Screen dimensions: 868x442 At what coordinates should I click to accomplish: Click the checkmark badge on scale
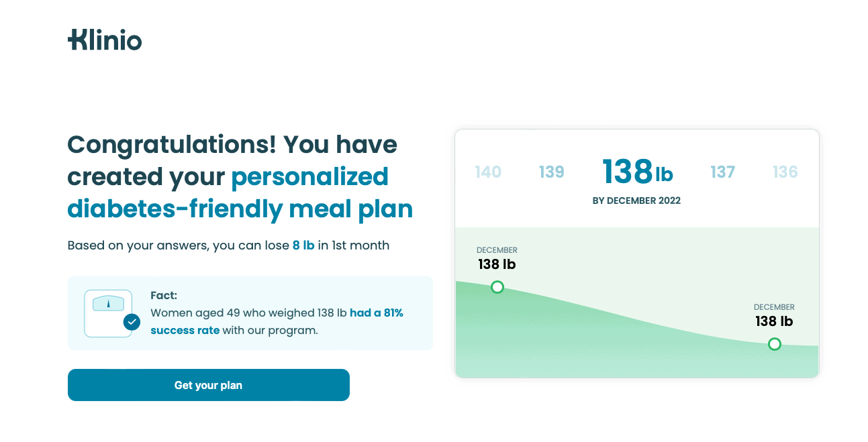point(132,323)
